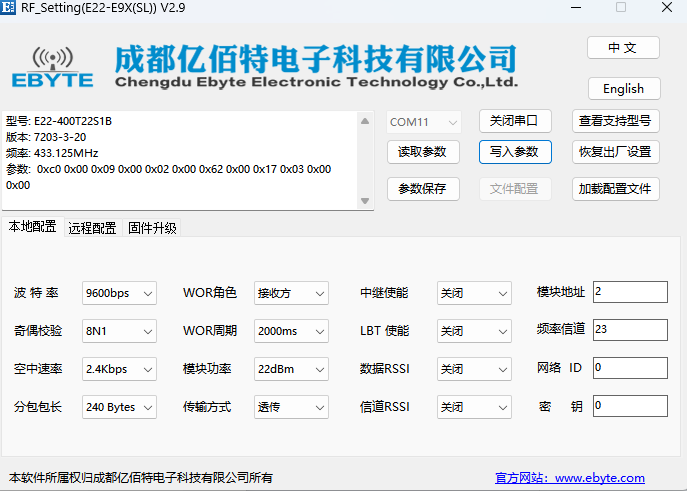Click the 模块功率 label
Screen dimensions: 687x491
click(207, 369)
